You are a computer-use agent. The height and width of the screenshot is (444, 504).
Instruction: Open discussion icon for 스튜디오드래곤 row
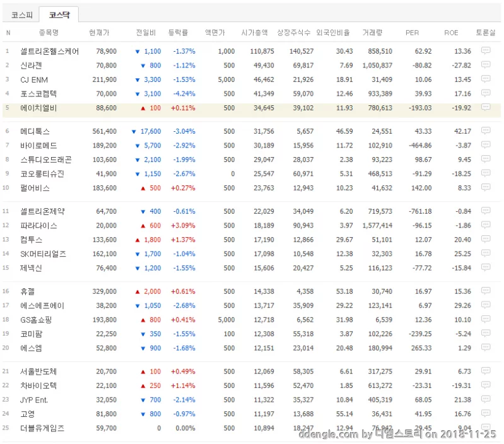[x=486, y=159]
